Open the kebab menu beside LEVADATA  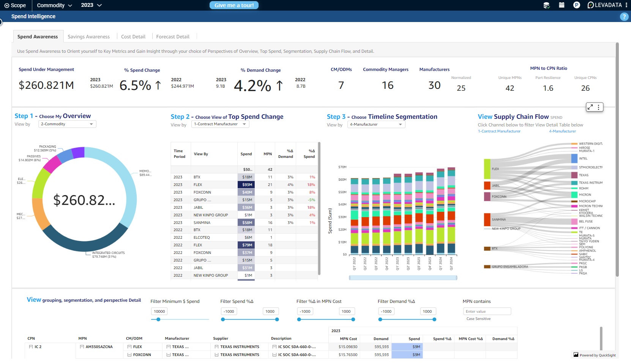626,5
